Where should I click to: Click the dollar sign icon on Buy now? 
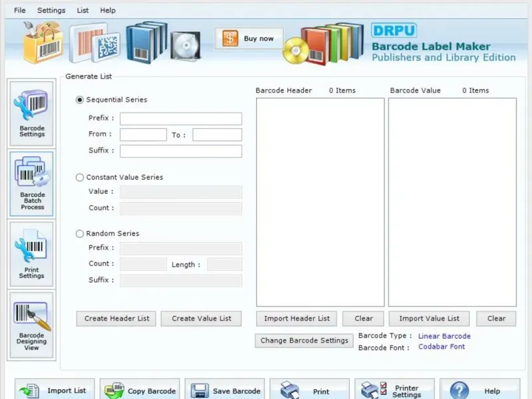230,38
